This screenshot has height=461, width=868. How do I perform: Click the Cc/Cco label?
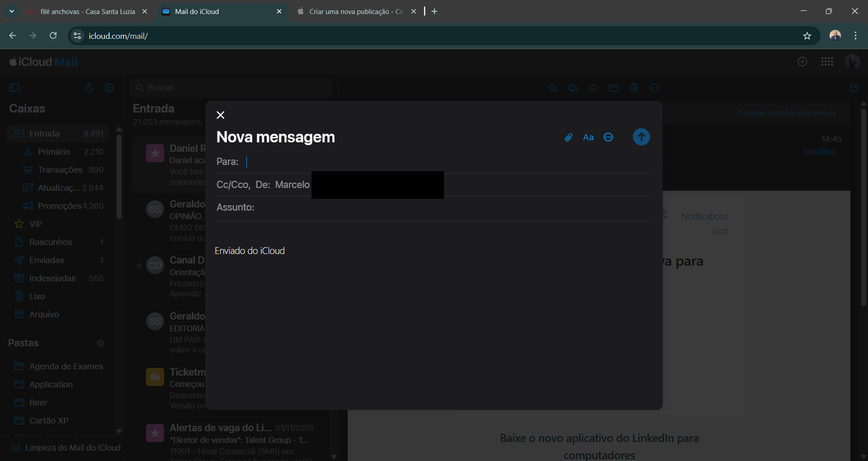[232, 185]
